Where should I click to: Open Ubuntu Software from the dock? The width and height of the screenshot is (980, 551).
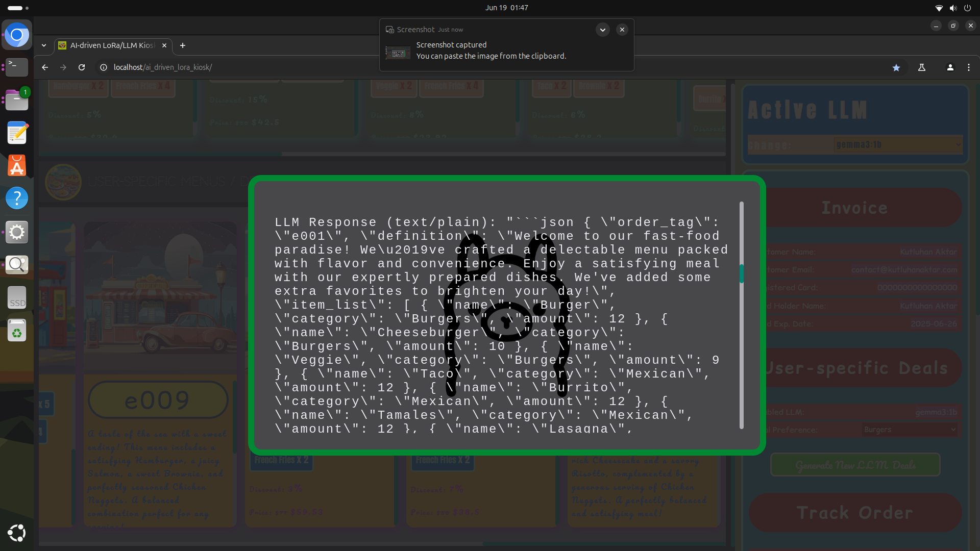point(17,165)
